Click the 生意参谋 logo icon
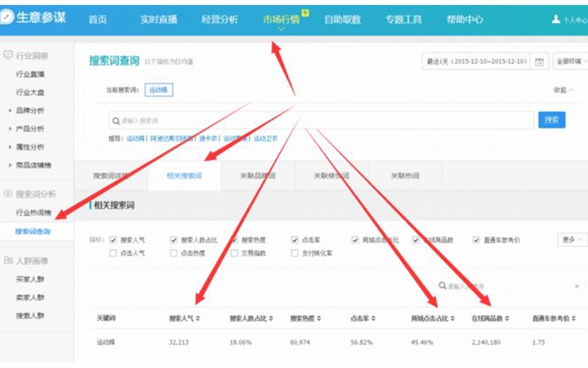Screen dimensions: 588x368 7,16
